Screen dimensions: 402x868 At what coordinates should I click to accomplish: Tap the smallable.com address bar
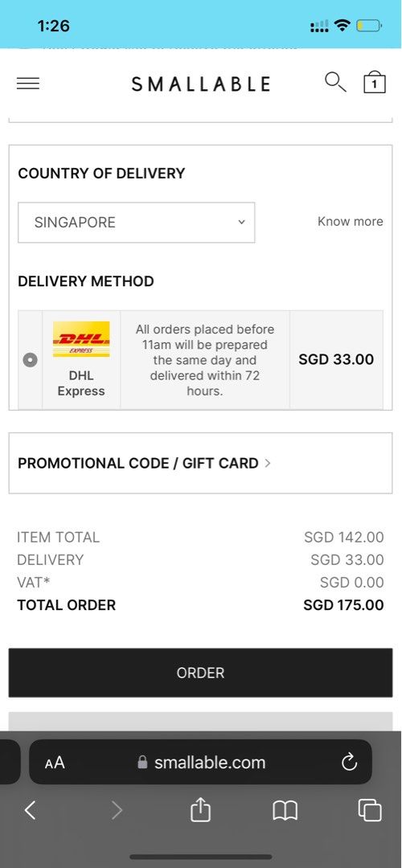click(200, 762)
